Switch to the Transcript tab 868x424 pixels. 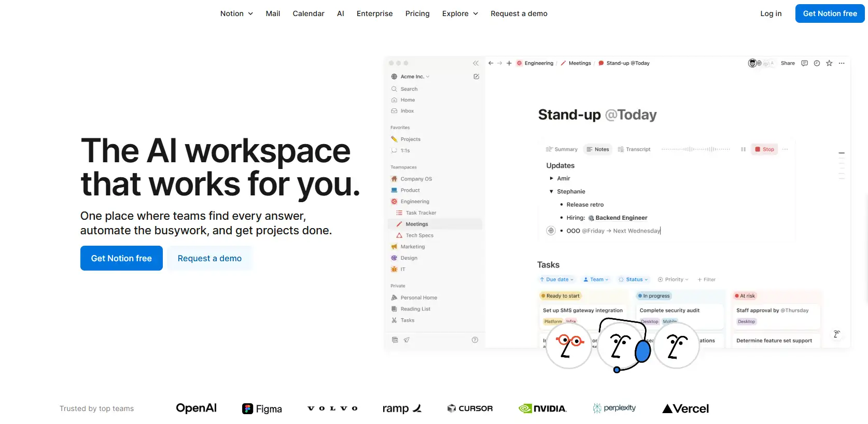click(634, 149)
